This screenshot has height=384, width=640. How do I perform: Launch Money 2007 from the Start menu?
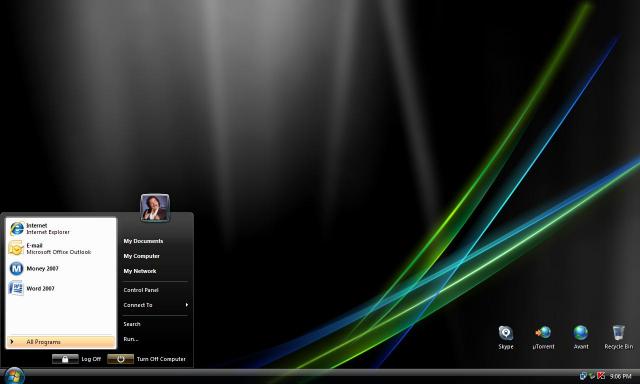tap(61, 269)
